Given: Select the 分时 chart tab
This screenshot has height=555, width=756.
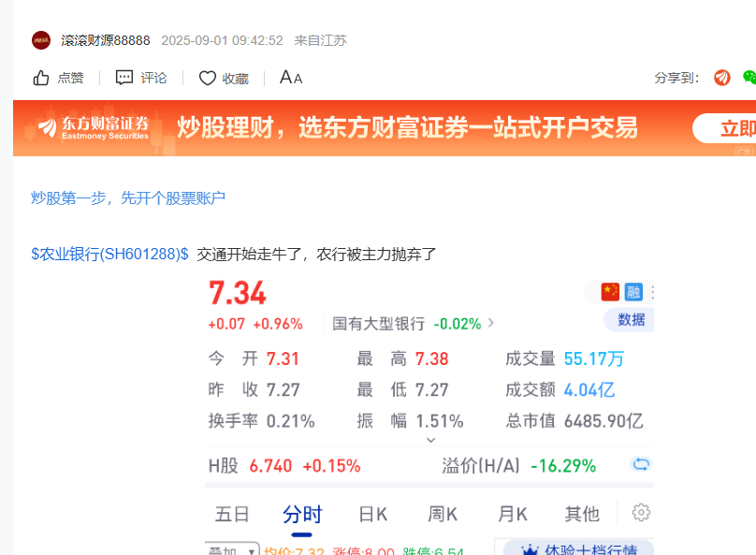Looking at the screenshot, I should point(302,514).
